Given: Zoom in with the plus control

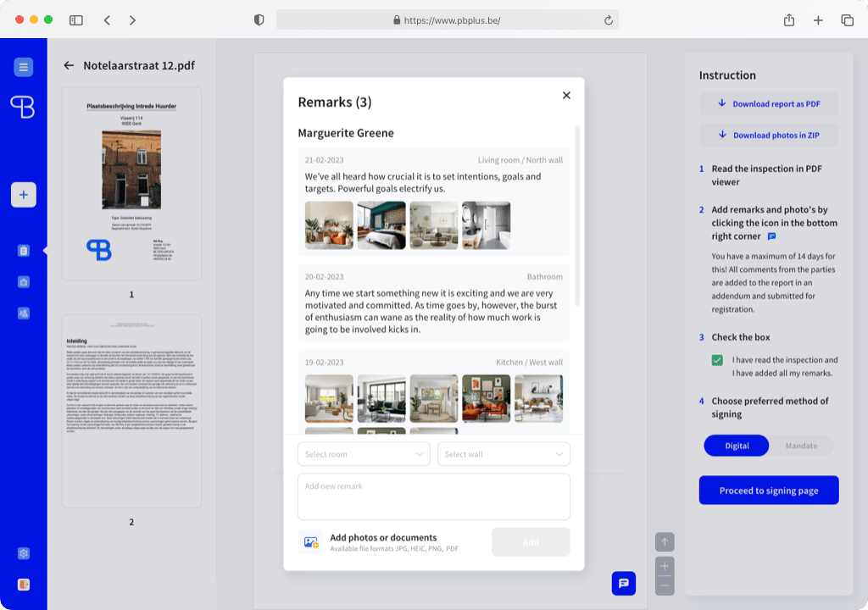Looking at the screenshot, I should tap(665, 566).
